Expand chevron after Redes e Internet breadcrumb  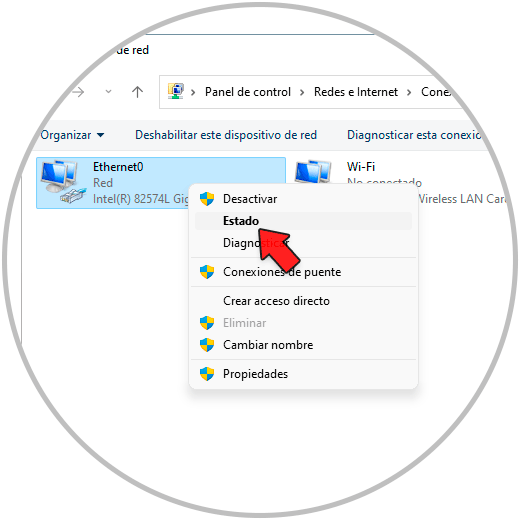point(409,92)
